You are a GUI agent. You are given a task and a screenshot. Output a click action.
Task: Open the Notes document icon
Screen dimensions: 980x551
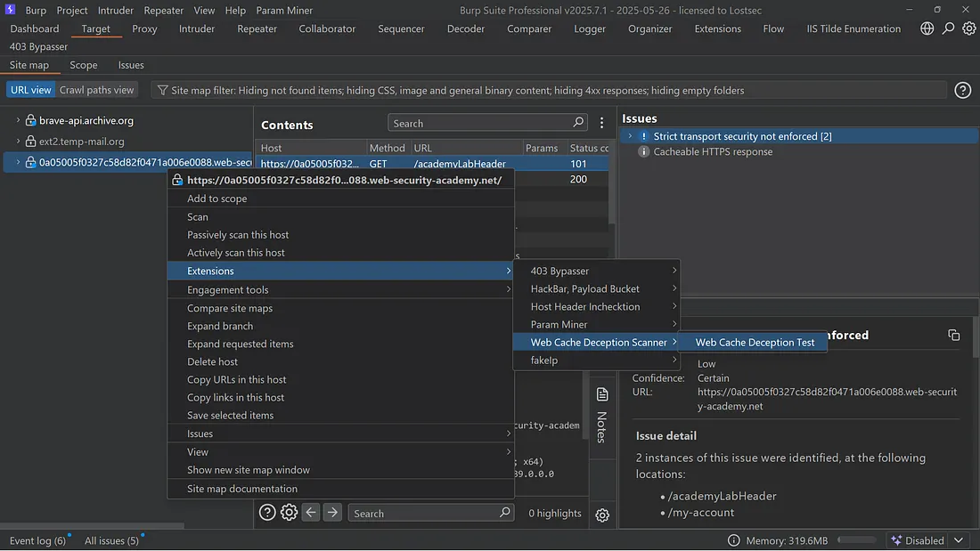click(602, 394)
